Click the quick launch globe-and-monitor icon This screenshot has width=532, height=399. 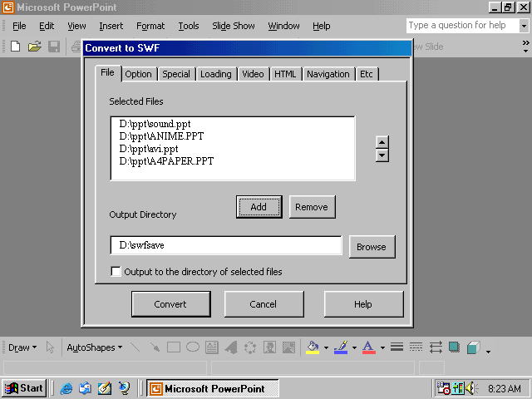[124, 388]
